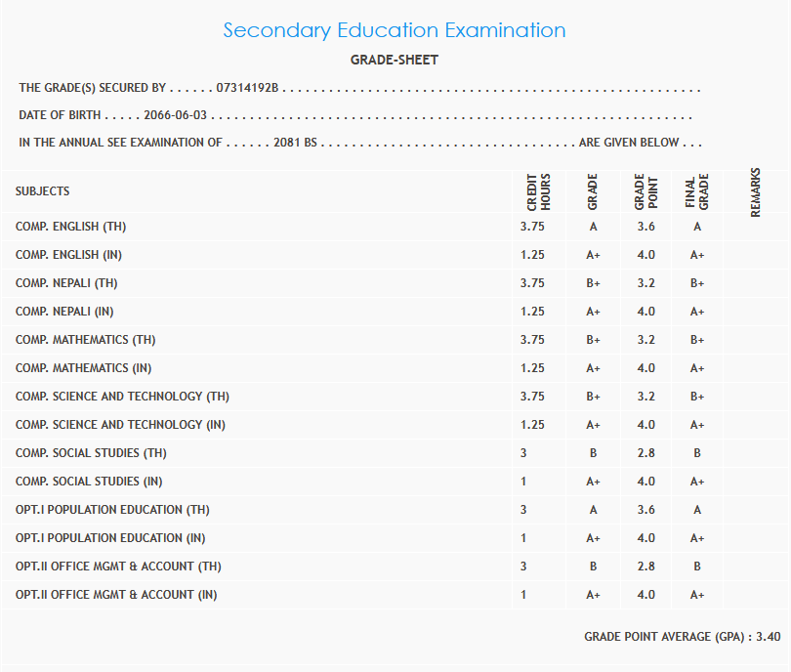Click the CREDIT HOURS column header
Screen dimensions: 791x672
(539, 192)
